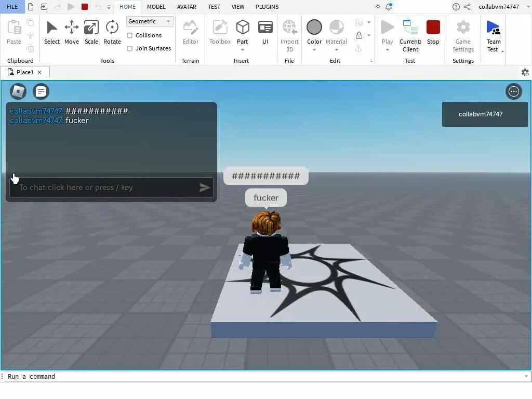532x399 pixels.
Task: Expand the Part dropdown arrow
Action: coord(243,50)
